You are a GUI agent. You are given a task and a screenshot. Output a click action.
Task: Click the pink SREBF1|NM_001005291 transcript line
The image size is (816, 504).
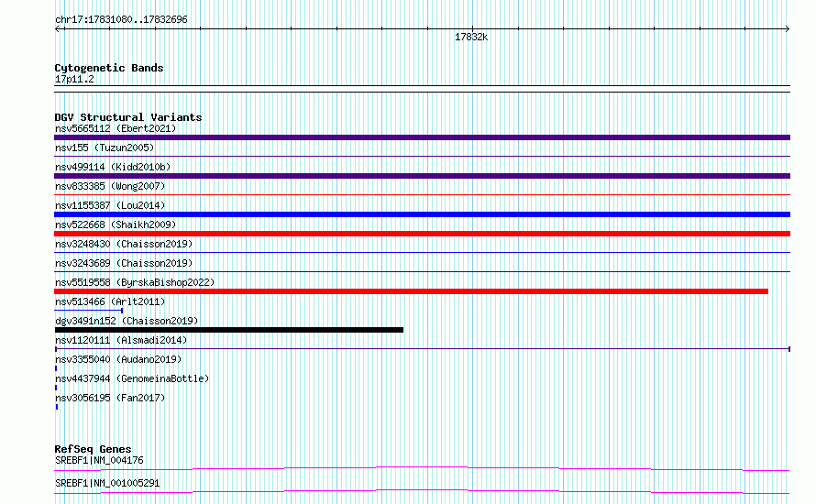click(422, 491)
